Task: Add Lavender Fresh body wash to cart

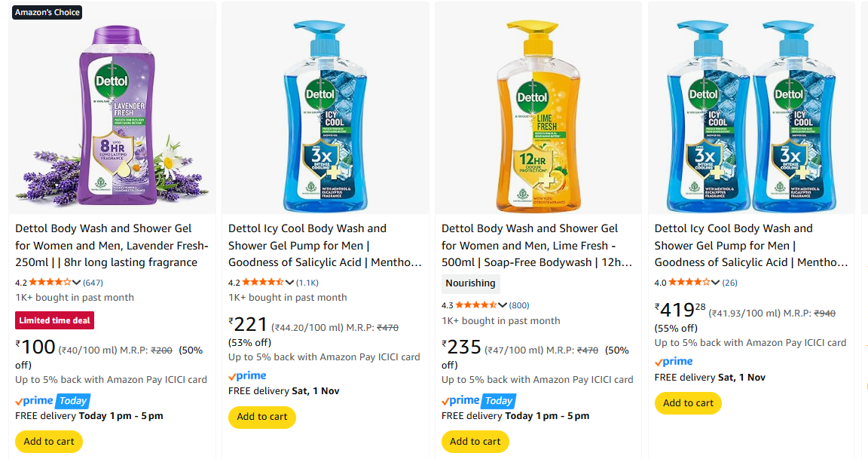Action: coord(49,442)
